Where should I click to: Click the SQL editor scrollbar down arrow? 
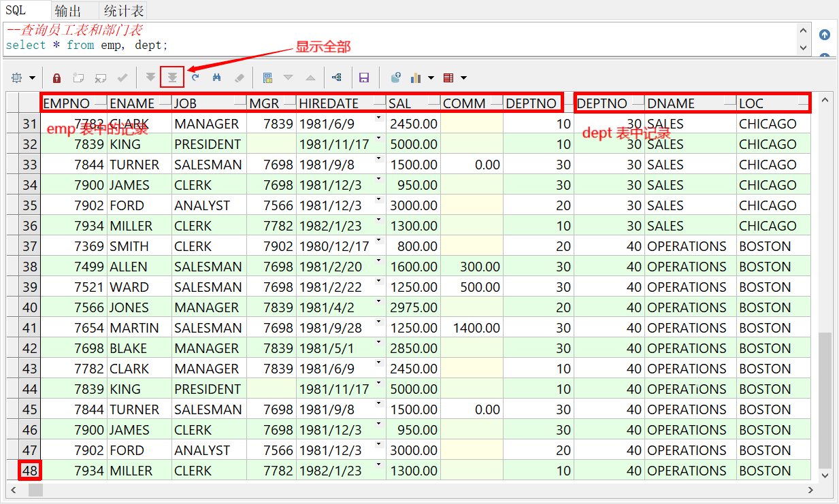point(803,48)
